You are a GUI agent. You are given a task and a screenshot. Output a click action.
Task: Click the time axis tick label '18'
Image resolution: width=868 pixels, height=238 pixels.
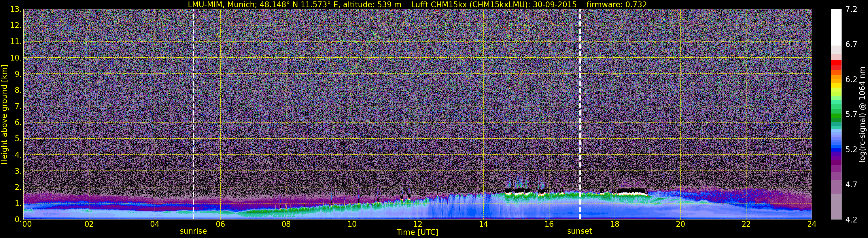pyautogui.click(x=614, y=224)
